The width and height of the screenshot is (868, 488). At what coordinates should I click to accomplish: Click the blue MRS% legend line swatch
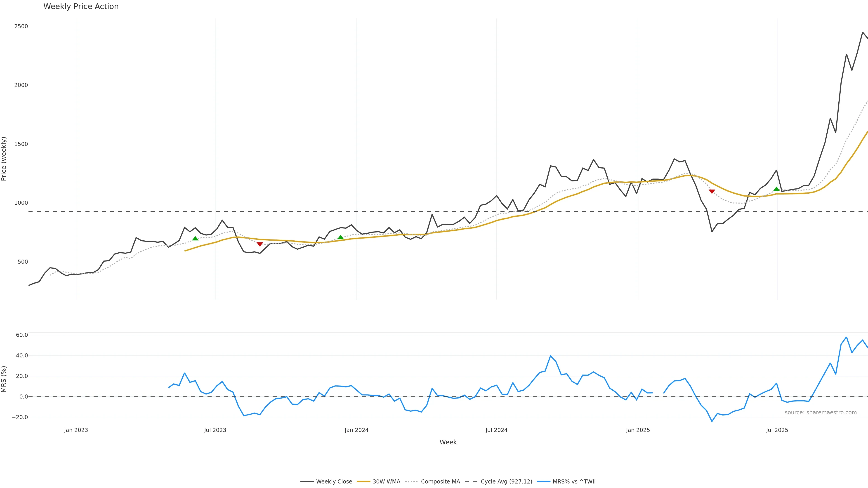(x=543, y=482)
